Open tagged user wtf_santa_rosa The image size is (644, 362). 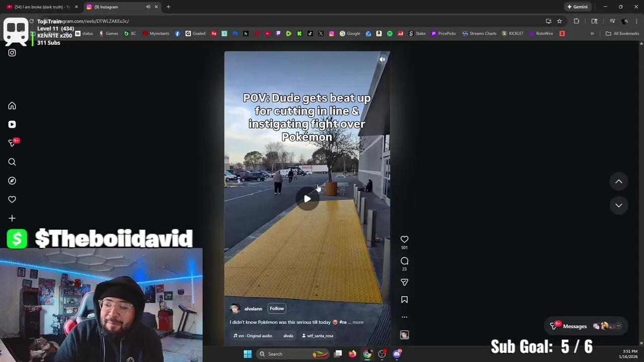317,336
